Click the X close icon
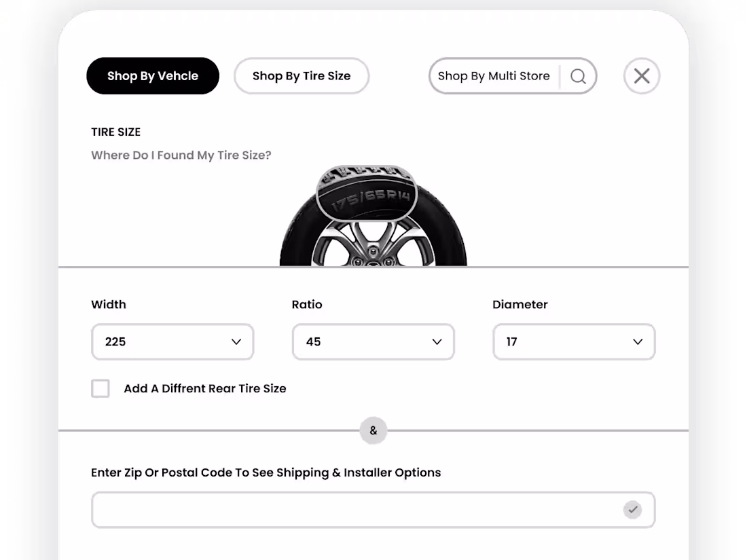Image resolution: width=747 pixels, height=560 pixels. (x=641, y=76)
